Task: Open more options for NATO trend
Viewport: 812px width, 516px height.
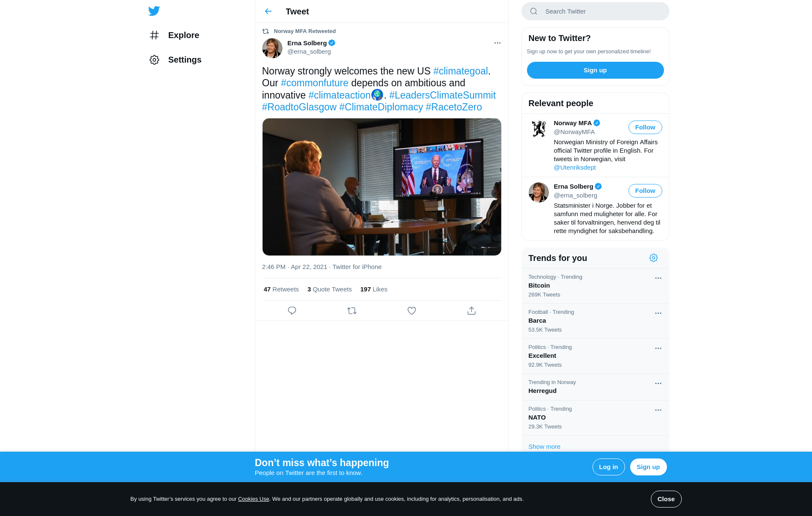Action: (658, 410)
